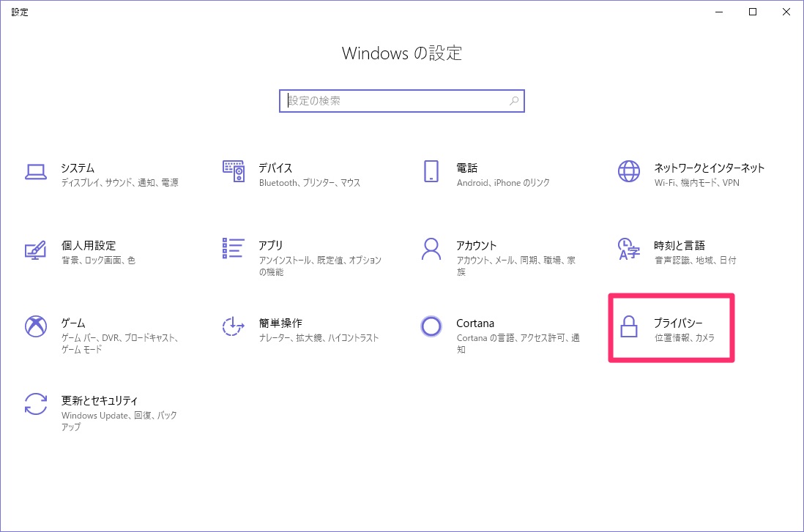Viewport: 804px width, 532px height.
Task: Click text 位置情報、カメラ
Action: (685, 337)
